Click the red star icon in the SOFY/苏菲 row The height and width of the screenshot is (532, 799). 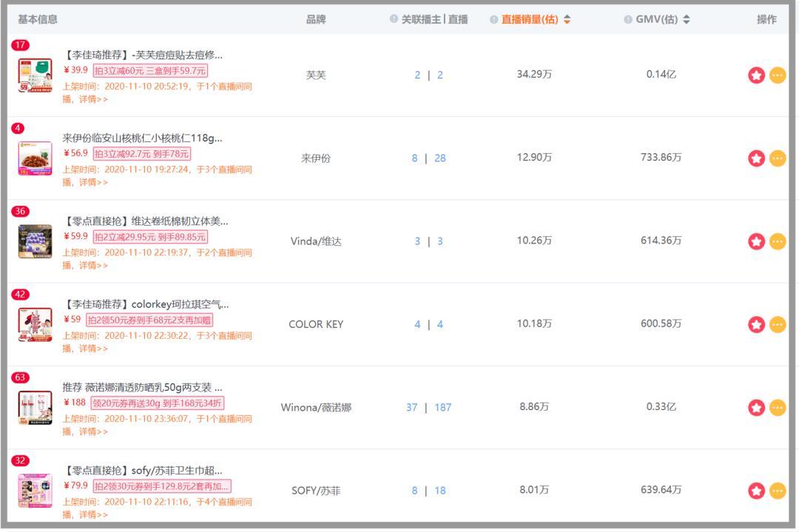pyautogui.click(x=756, y=491)
